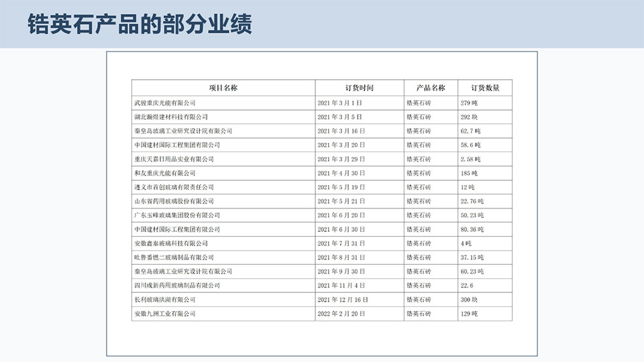Click the date 2021年8月31日

point(341,257)
